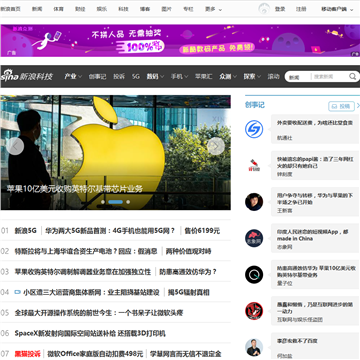Image resolution: width=360 pixels, height=360 pixels.
Task: Open carousel caption 苹果10亿美元收购英特尔基带芯片业务
Action: pyautogui.click(x=75, y=188)
